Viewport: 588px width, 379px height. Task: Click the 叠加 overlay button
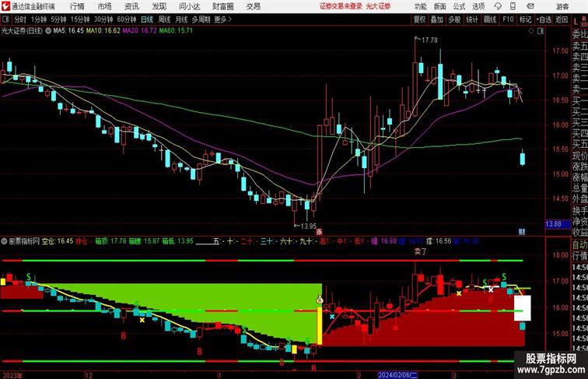click(x=437, y=19)
